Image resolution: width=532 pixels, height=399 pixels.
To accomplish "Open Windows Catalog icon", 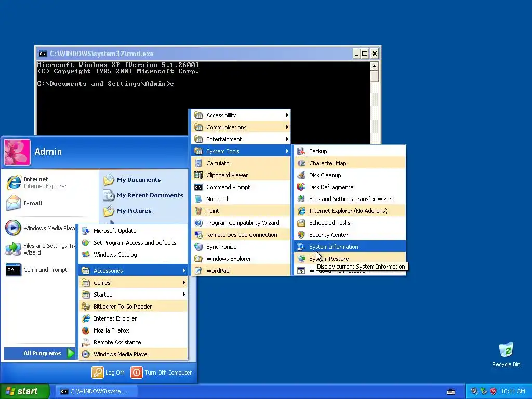I will click(x=86, y=255).
